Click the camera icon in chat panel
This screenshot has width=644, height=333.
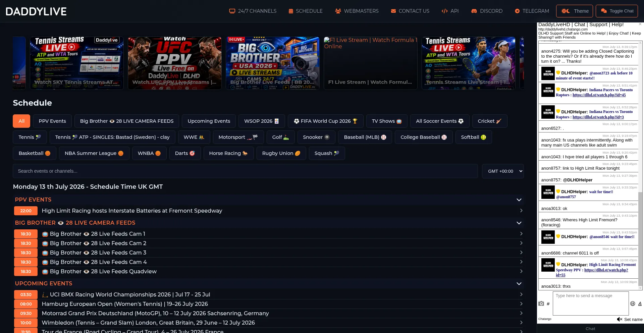point(541,303)
